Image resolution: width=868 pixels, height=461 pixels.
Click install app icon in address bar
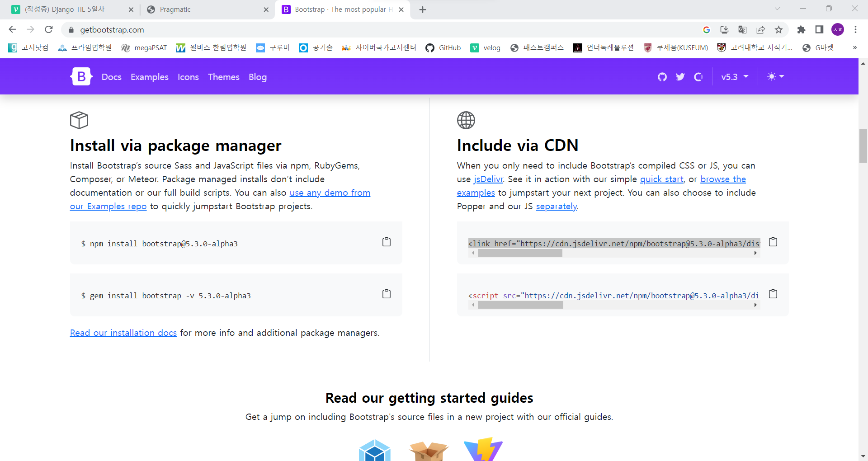[x=724, y=29]
